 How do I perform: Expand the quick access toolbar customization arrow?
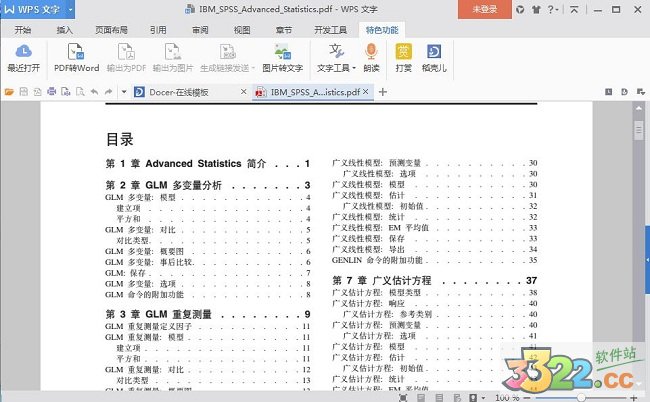coord(124,92)
